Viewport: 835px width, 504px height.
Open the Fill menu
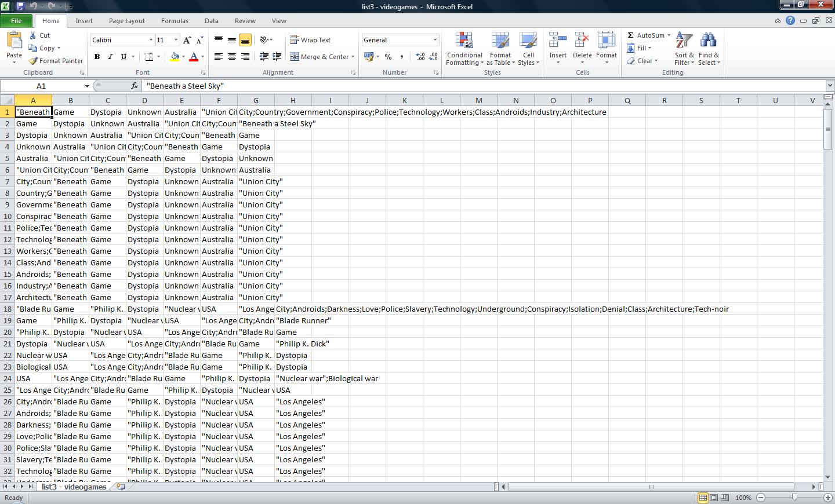click(x=639, y=48)
